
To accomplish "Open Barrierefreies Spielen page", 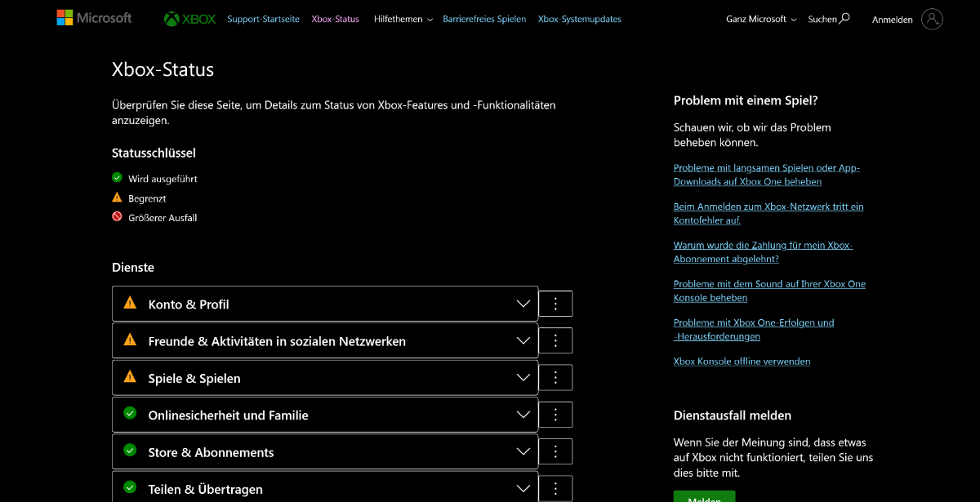I will 484,19.
